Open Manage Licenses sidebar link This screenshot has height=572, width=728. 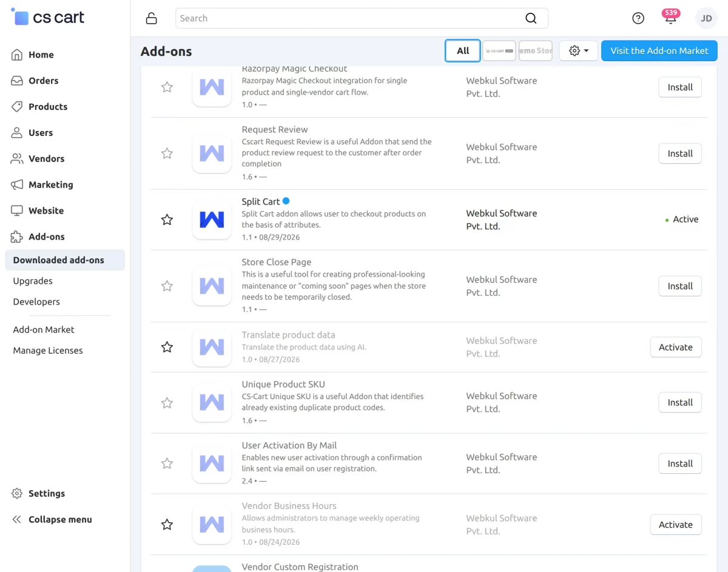pyautogui.click(x=48, y=351)
